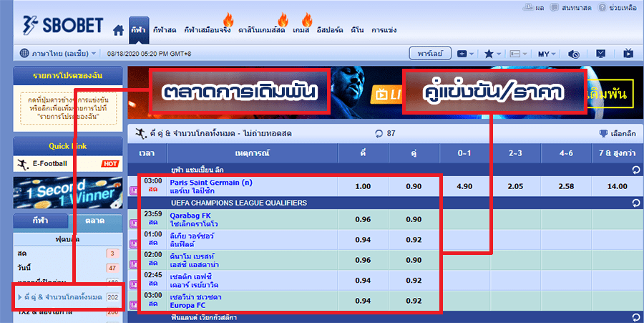The height and width of the screenshot is (323, 644).
Task: Open the อีสปอร์ต menu
Action: (330, 30)
